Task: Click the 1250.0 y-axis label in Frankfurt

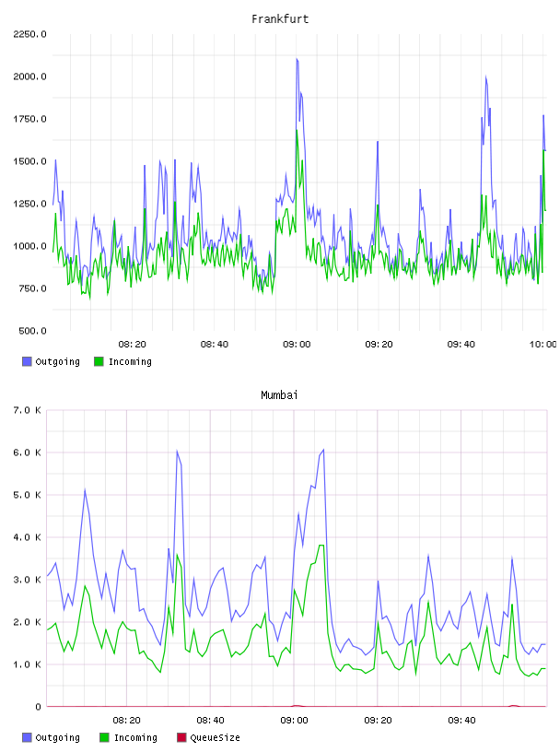Action: tap(29, 204)
